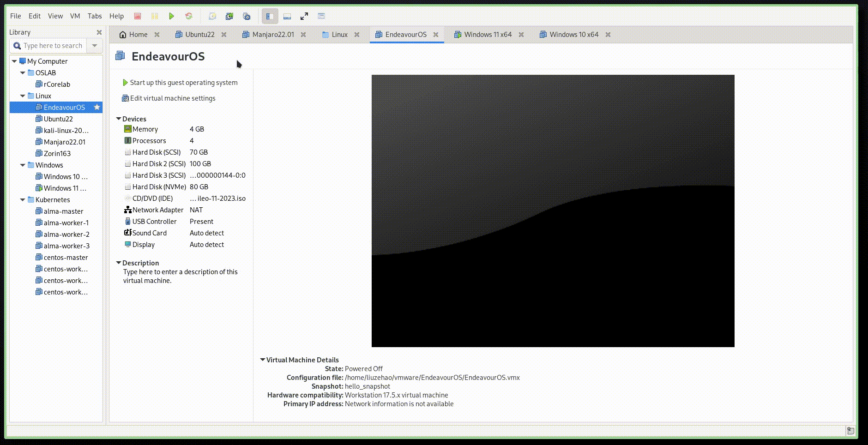Close the EndeavourOS tab
The image size is (868, 445).
(436, 35)
